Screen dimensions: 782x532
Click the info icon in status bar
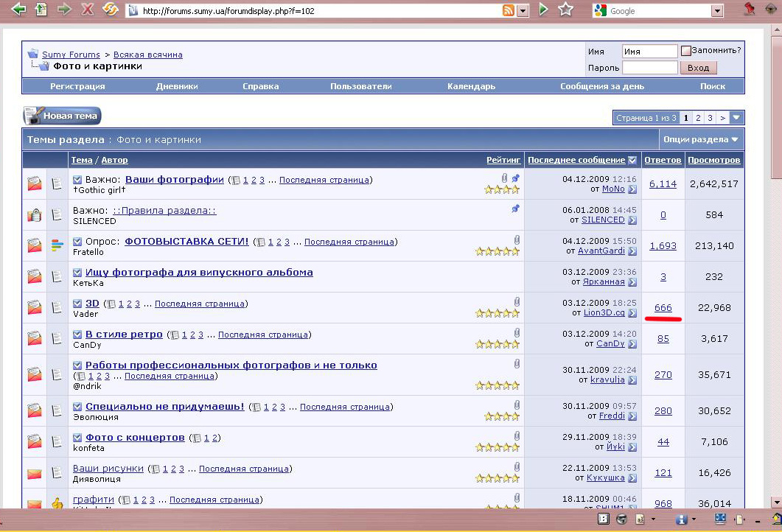click(x=682, y=519)
